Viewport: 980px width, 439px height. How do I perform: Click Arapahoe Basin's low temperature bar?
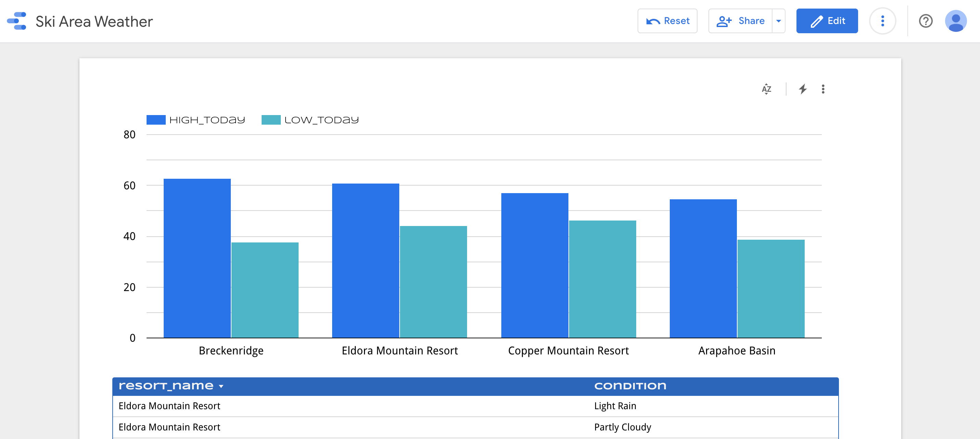[x=771, y=288]
